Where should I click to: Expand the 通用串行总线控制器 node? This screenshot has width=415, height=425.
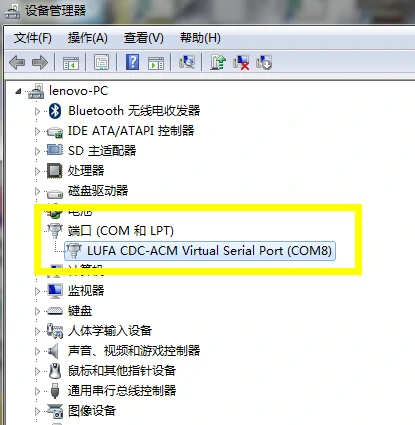click(x=37, y=391)
